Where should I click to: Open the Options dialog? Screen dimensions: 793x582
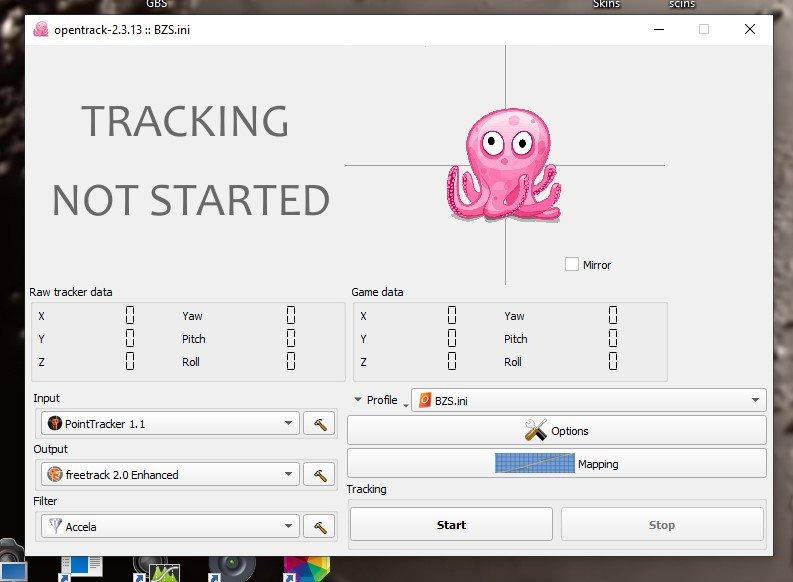[557, 431]
